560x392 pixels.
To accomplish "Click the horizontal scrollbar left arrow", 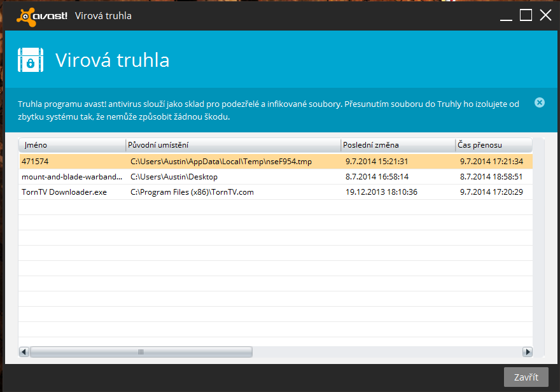I will [24, 352].
